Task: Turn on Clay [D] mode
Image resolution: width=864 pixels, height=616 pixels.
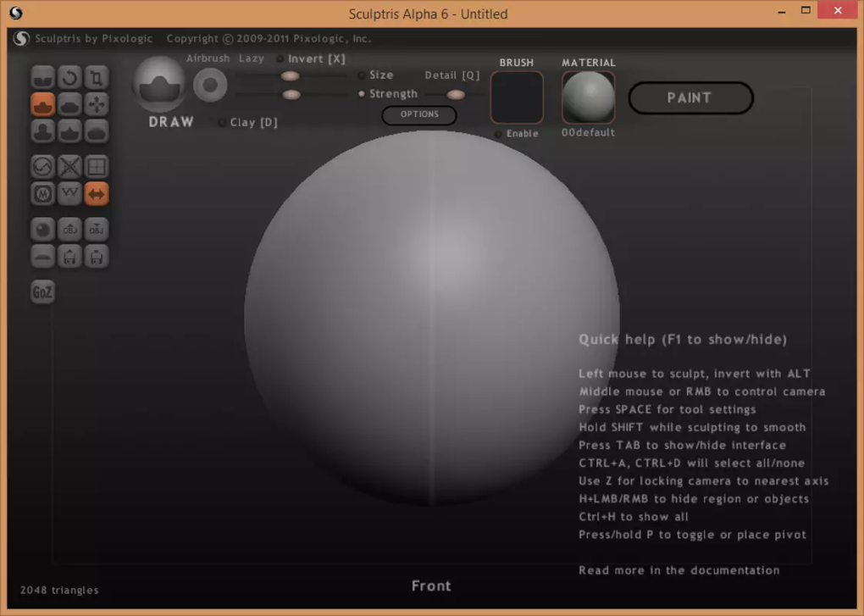Action: [222, 122]
